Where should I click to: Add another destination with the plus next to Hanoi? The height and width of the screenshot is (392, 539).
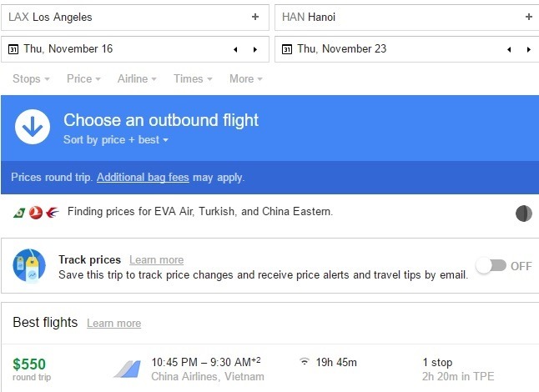[x=529, y=17]
